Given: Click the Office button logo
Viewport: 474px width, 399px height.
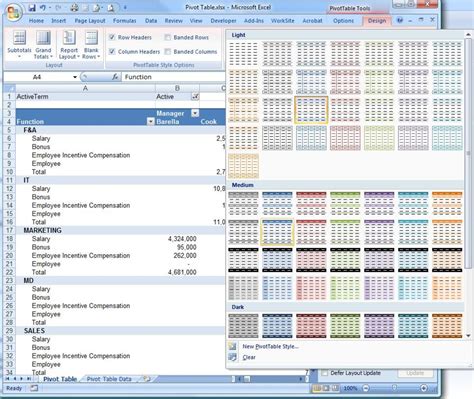Looking at the screenshot, I should [x=13, y=13].
